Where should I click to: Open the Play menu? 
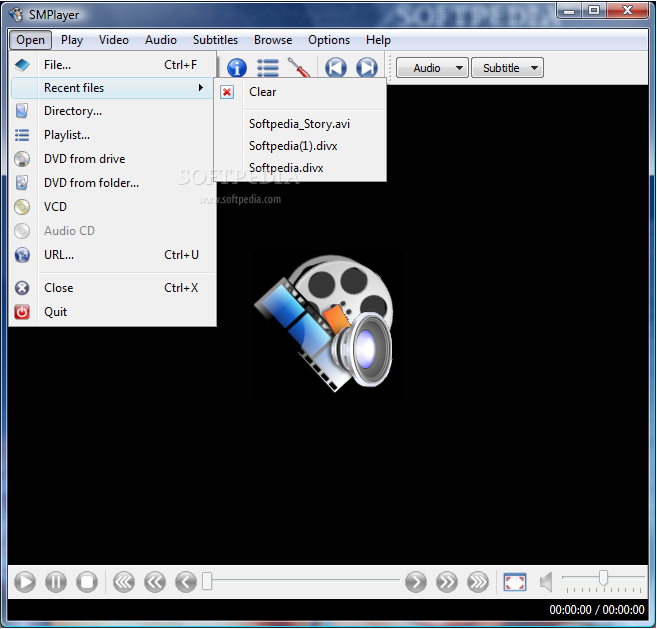pyautogui.click(x=72, y=40)
